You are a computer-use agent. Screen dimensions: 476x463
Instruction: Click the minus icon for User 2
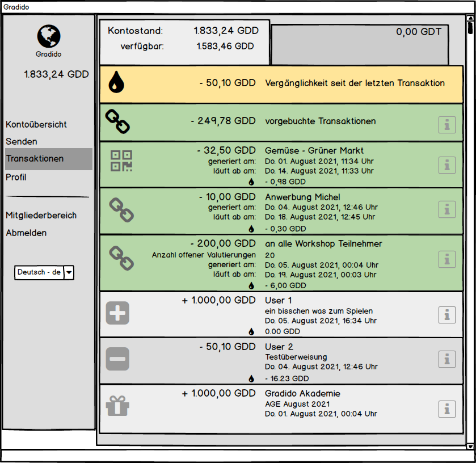pos(117,359)
